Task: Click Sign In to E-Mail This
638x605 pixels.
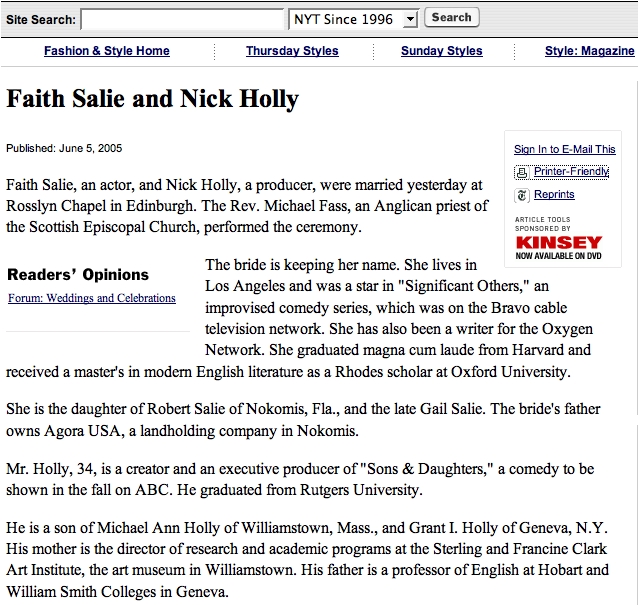Action: (x=565, y=149)
